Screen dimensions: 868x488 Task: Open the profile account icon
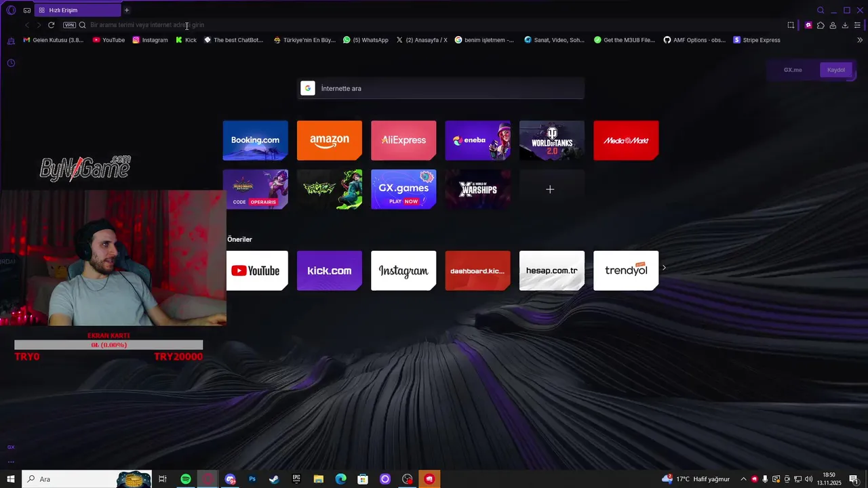833,25
